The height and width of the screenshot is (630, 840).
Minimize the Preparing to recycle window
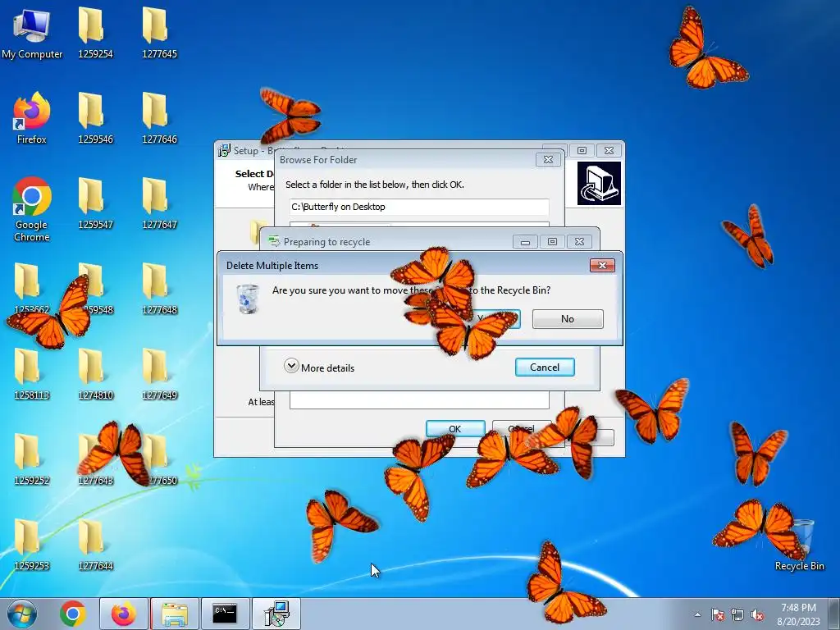[x=525, y=242]
